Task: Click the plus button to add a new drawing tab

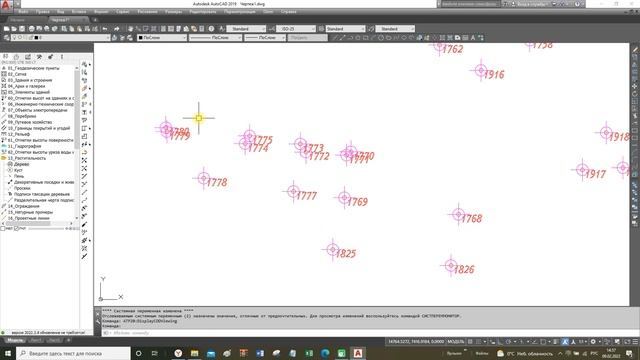Action: 95,20
